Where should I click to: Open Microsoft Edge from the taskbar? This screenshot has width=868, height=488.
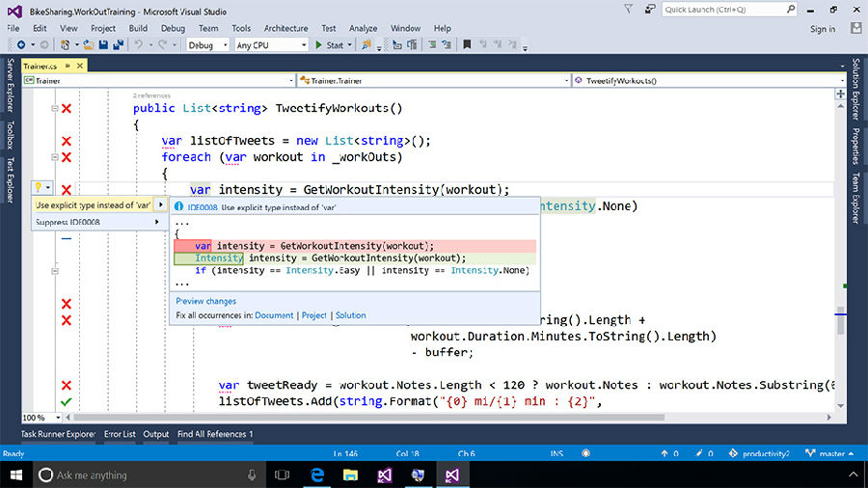(x=317, y=474)
